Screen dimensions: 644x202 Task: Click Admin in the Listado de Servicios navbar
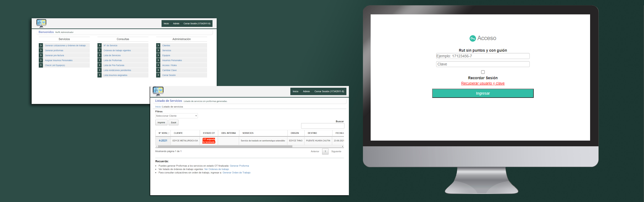(x=306, y=91)
